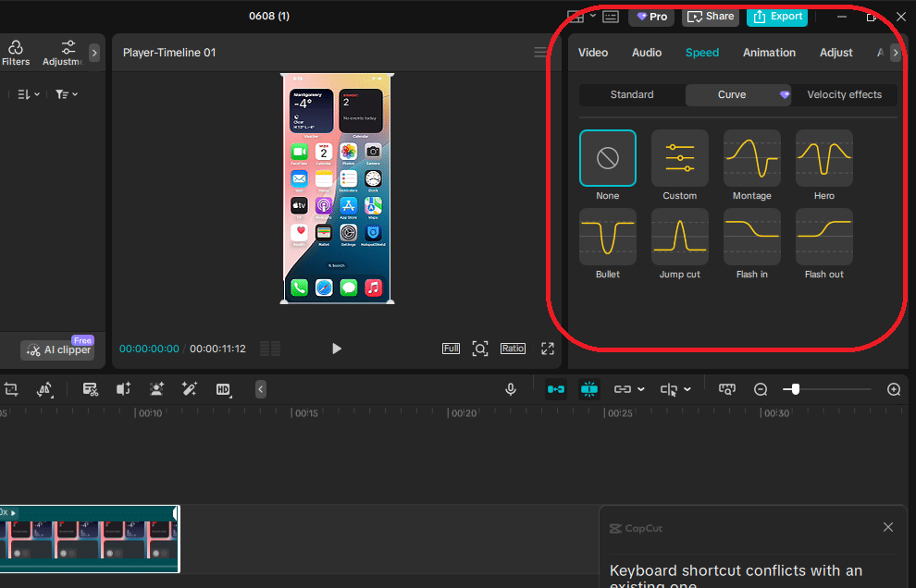Show more inspector tabs with right chevron
The width and height of the screenshot is (916, 588).
point(895,53)
